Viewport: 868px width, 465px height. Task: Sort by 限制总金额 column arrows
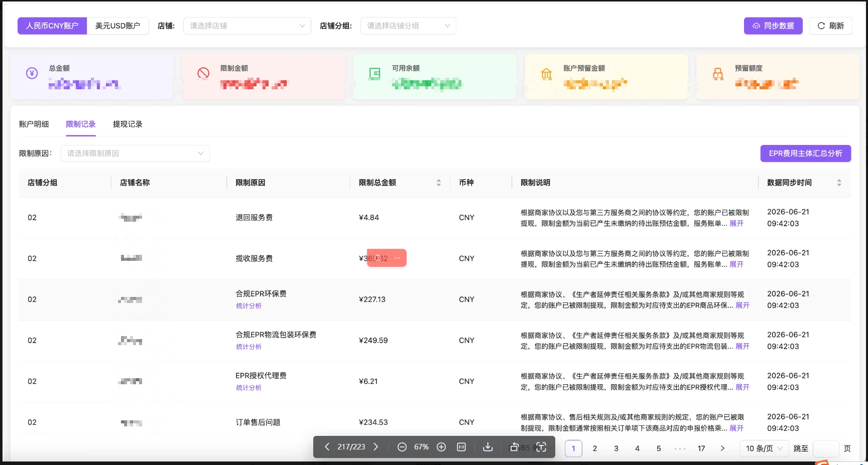(x=439, y=183)
